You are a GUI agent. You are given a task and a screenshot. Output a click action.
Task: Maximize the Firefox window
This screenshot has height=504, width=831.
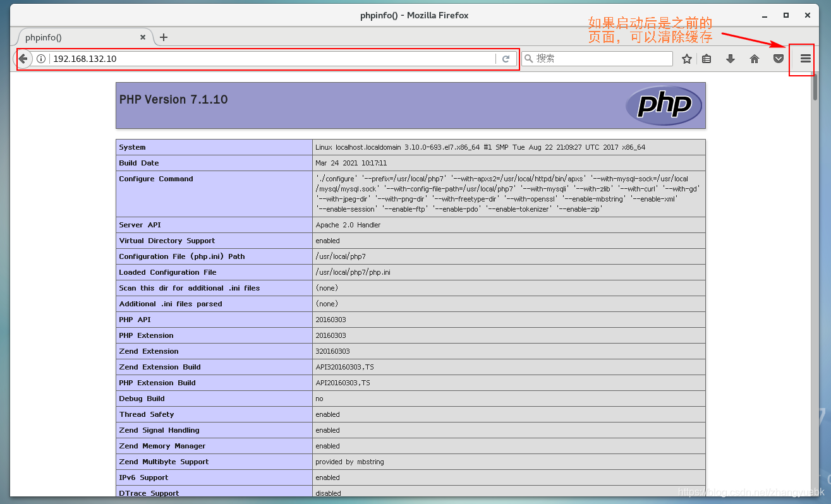pyautogui.click(x=786, y=15)
